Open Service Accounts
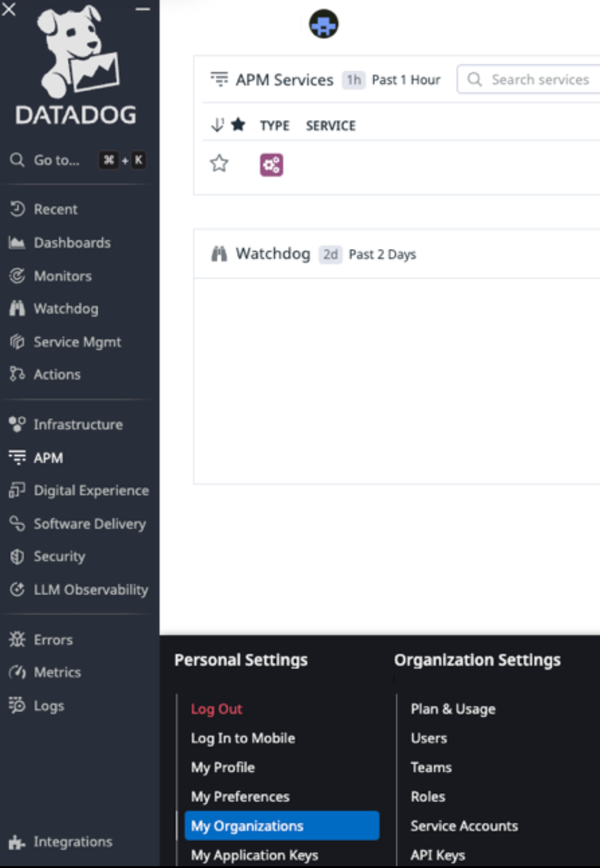This screenshot has height=868, width=600. [x=464, y=826]
